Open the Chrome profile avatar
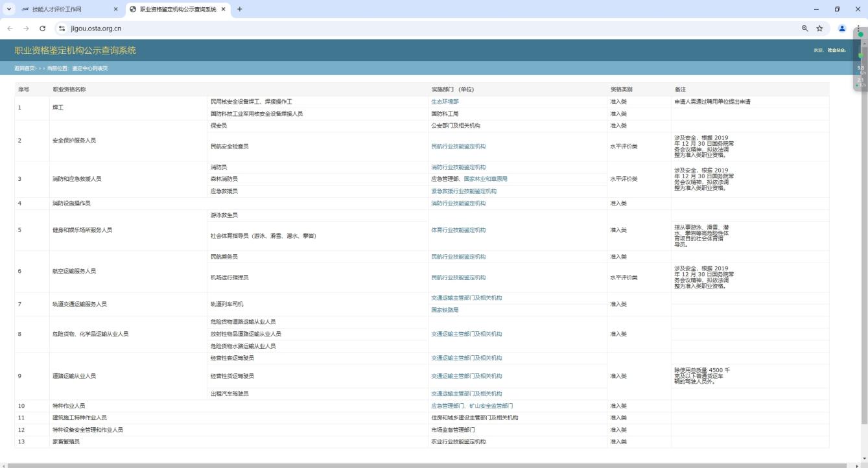The width and height of the screenshot is (868, 468). [x=842, y=29]
